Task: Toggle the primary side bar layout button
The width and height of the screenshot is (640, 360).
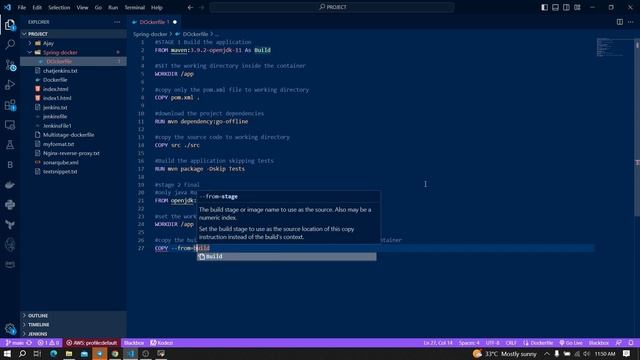Action: [544, 7]
